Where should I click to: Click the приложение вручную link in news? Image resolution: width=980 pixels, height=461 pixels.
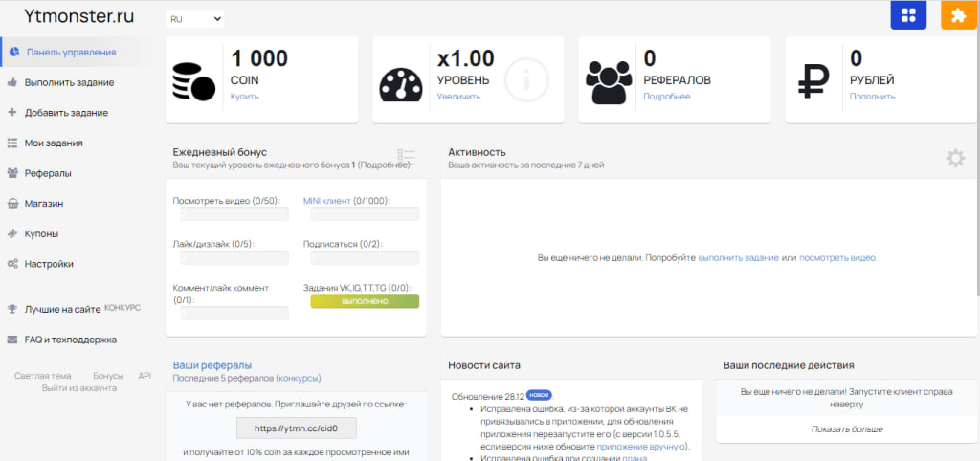640,447
